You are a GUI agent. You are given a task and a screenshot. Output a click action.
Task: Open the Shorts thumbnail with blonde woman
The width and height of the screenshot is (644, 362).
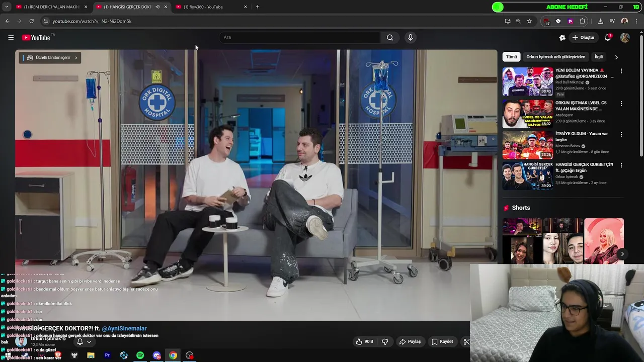[x=604, y=241]
